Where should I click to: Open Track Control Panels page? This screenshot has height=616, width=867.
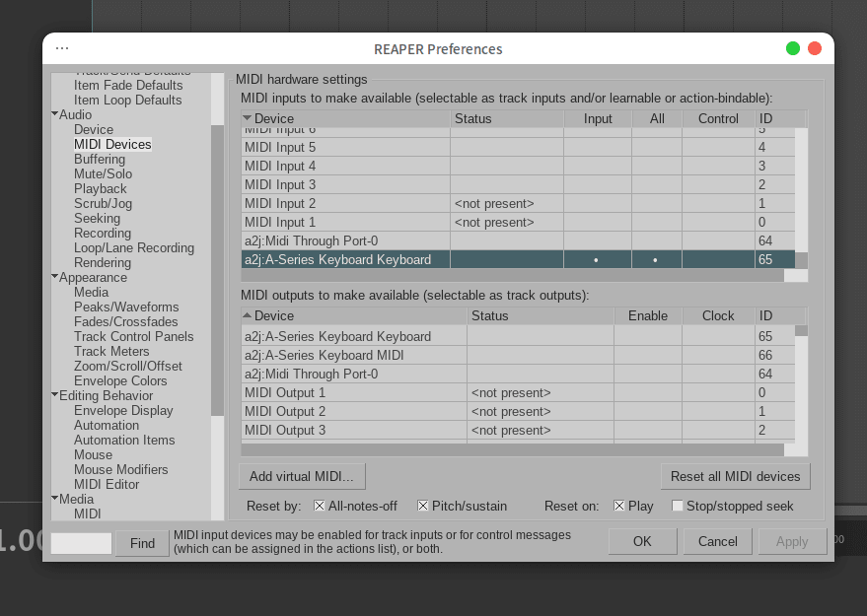(134, 337)
